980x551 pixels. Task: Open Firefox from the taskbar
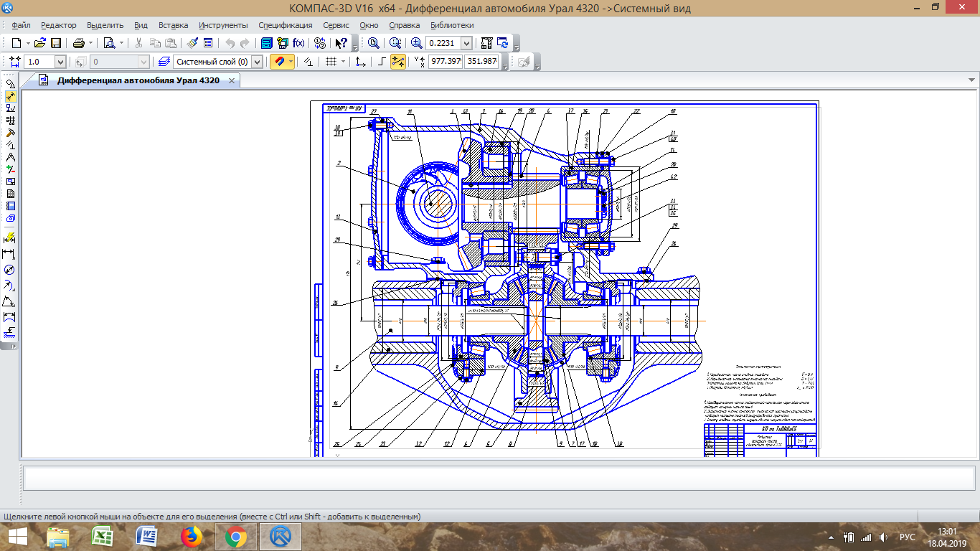(x=191, y=537)
